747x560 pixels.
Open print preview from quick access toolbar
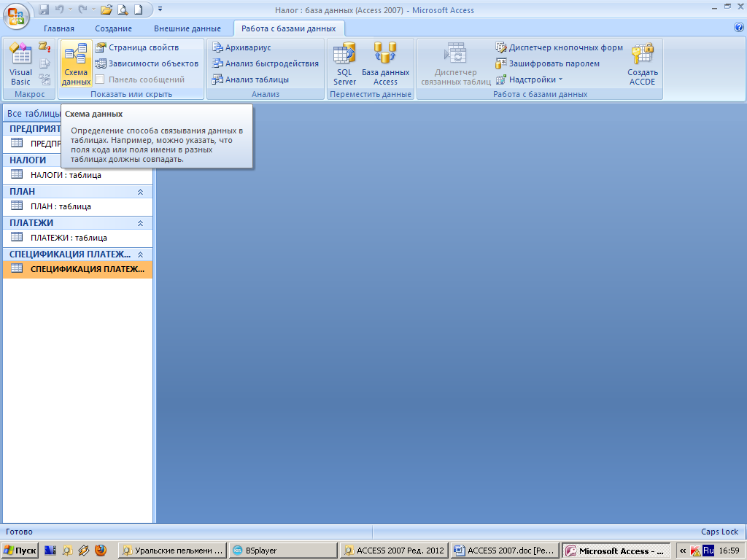(x=123, y=9)
